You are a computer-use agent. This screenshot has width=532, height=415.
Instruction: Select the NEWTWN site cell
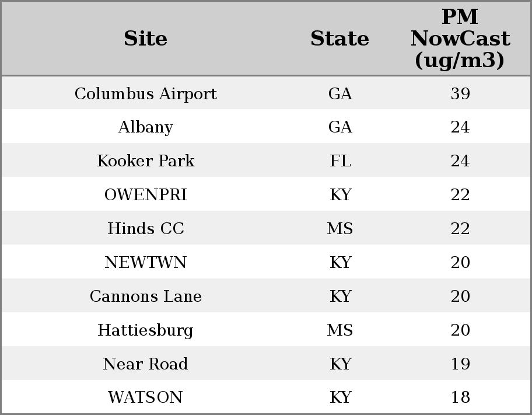coord(145,263)
